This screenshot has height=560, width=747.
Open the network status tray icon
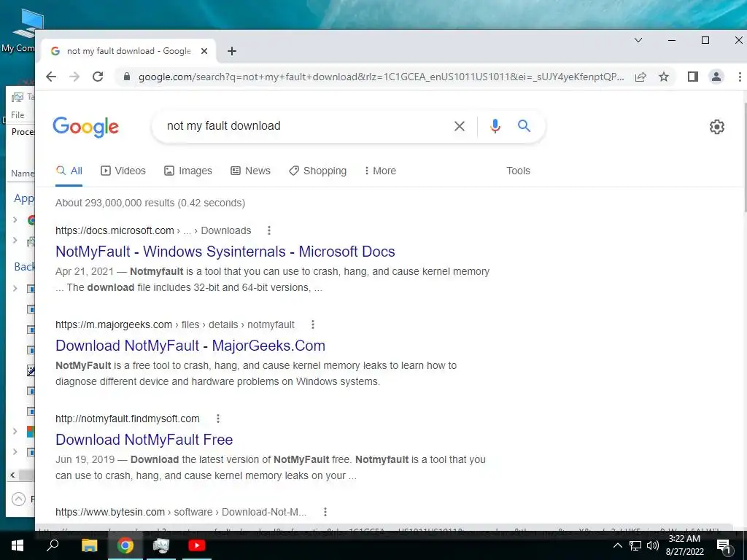635,545
